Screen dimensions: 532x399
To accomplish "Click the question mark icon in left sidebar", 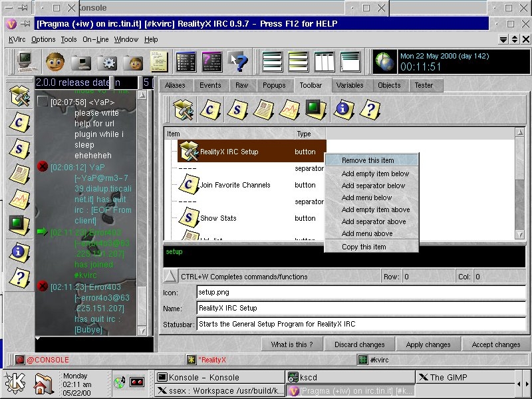I will [x=19, y=278].
